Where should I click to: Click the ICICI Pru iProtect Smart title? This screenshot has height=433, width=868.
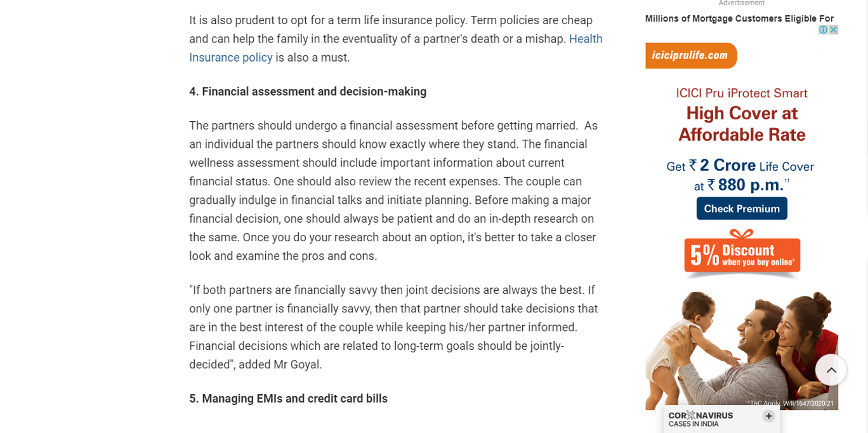(742, 93)
